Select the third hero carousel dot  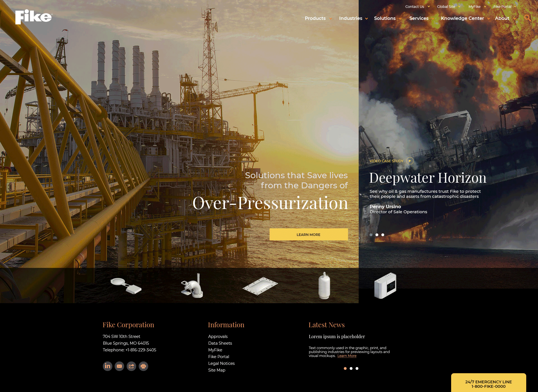(383, 235)
